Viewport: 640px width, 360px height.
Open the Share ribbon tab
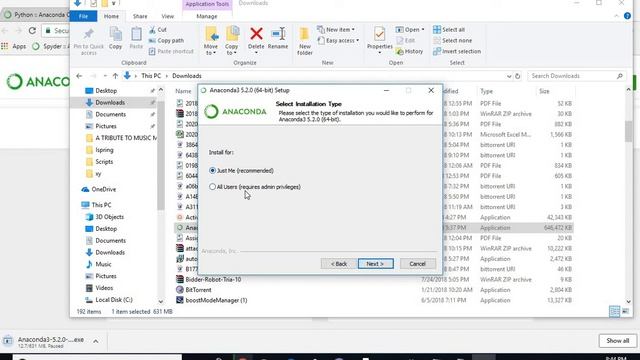point(140,16)
